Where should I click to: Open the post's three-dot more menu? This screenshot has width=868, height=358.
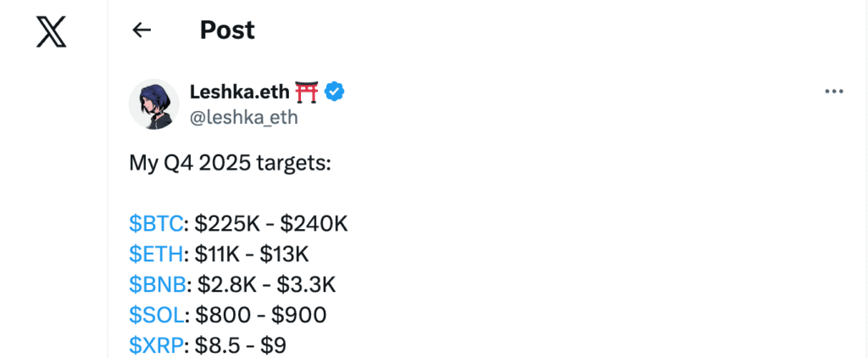coord(834,92)
